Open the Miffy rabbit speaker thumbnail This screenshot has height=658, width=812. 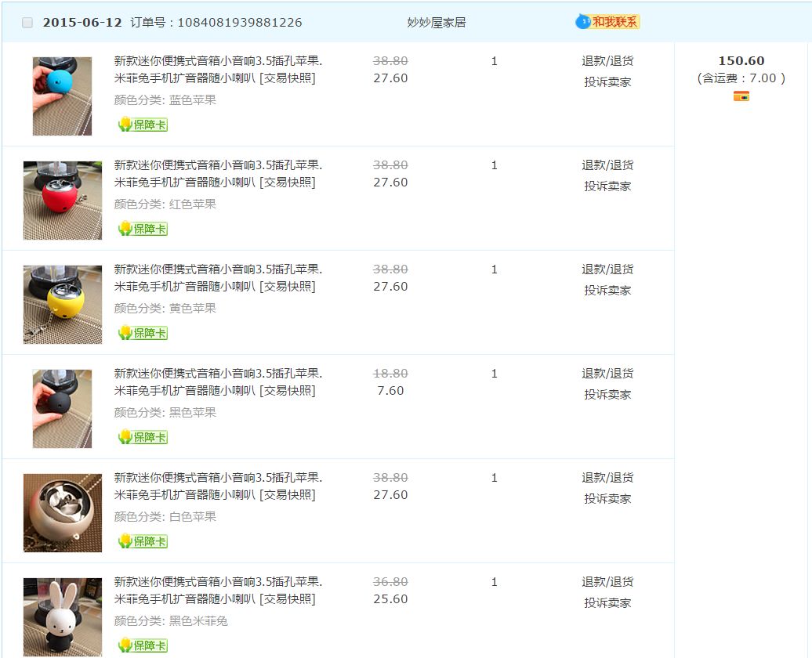coord(62,617)
